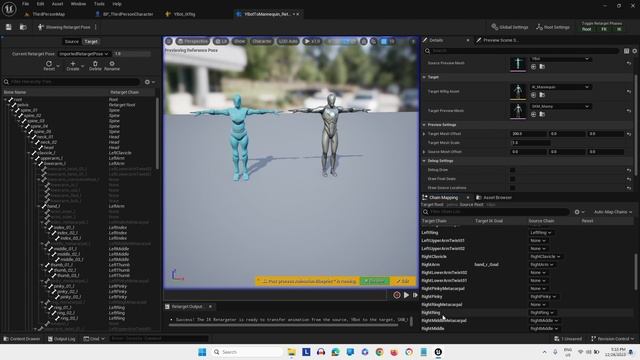Adjust the retarget pose blend slider
Viewport: 640px width, 360px height.
(x=132, y=54)
